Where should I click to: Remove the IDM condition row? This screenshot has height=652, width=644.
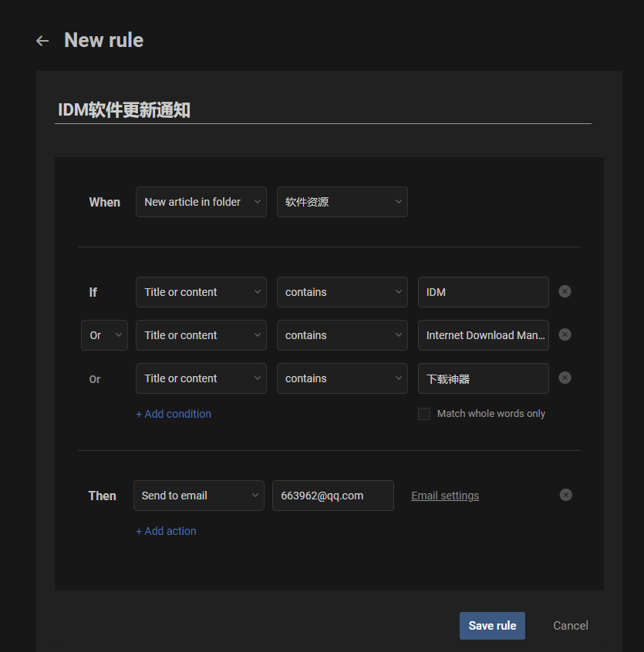(x=565, y=291)
